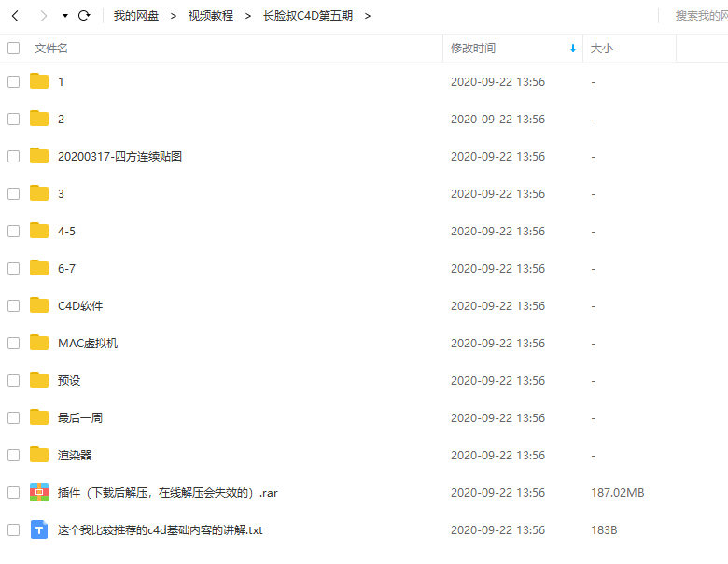Select the 插件（下载后解压…）.rar file name
728x564 pixels.
click(x=168, y=492)
